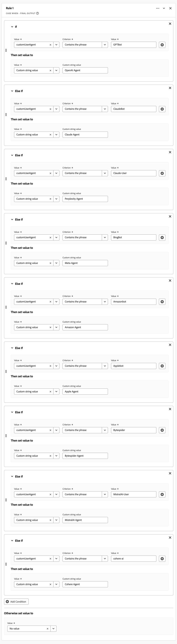Viewport: 177px width, 644px height.
Task: Add another value to the cohere-ai condition
Action: pyautogui.click(x=162, y=558)
